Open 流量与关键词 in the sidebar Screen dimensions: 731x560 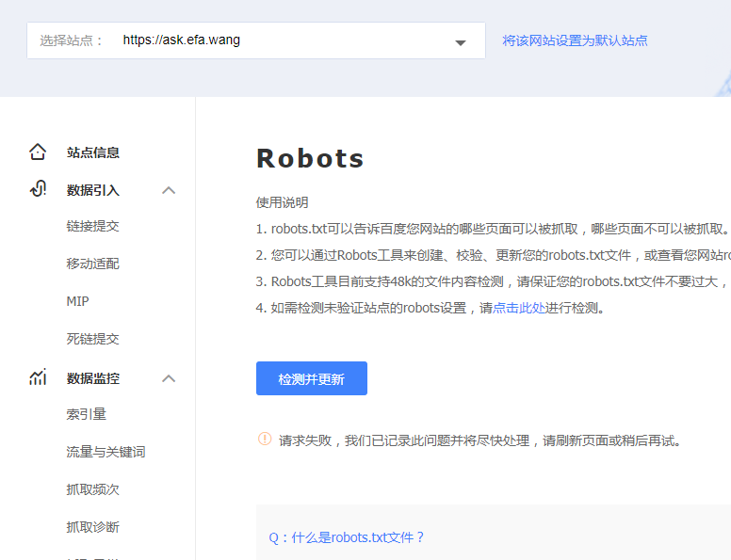tap(106, 452)
